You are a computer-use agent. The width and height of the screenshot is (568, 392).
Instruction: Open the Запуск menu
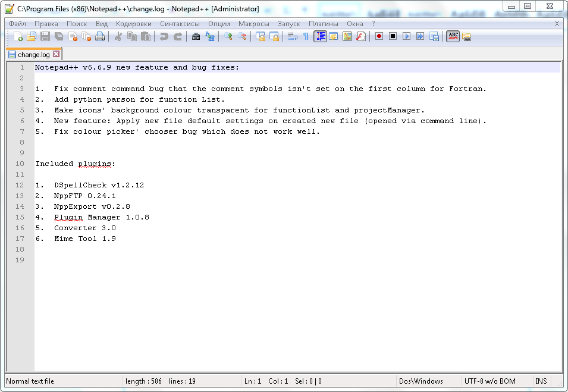[x=289, y=24]
